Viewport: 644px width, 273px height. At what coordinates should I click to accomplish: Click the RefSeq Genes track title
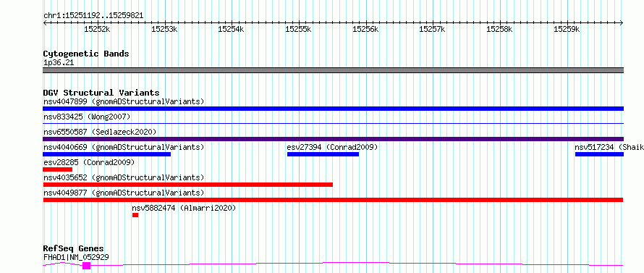74,249
